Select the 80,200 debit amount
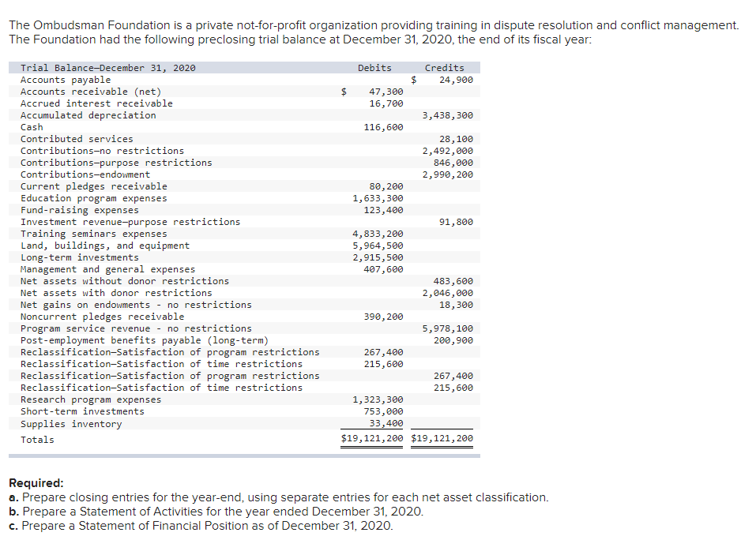 (386, 186)
